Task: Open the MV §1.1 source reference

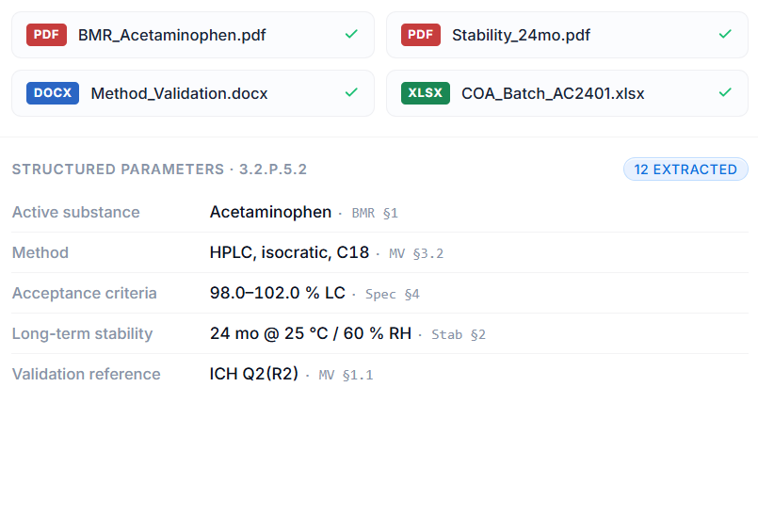Action: click(347, 376)
